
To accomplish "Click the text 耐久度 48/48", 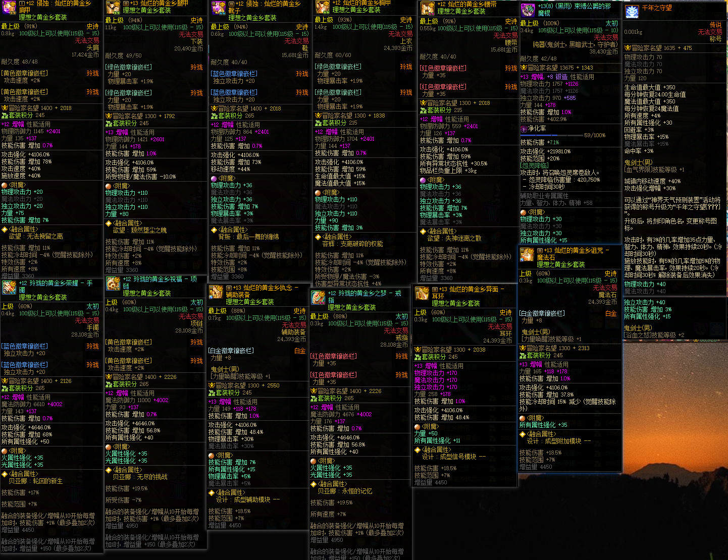I will [x=20, y=62].
